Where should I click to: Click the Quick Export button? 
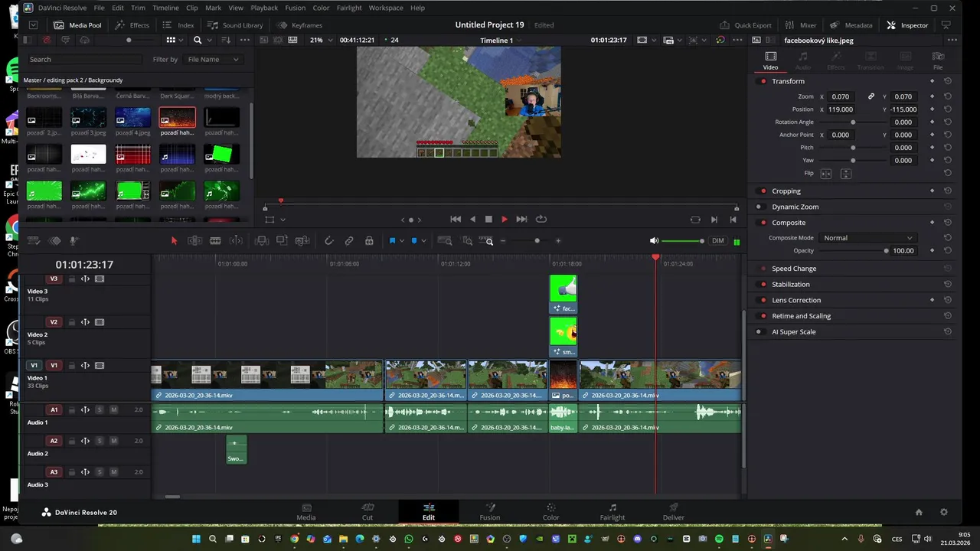[745, 25]
